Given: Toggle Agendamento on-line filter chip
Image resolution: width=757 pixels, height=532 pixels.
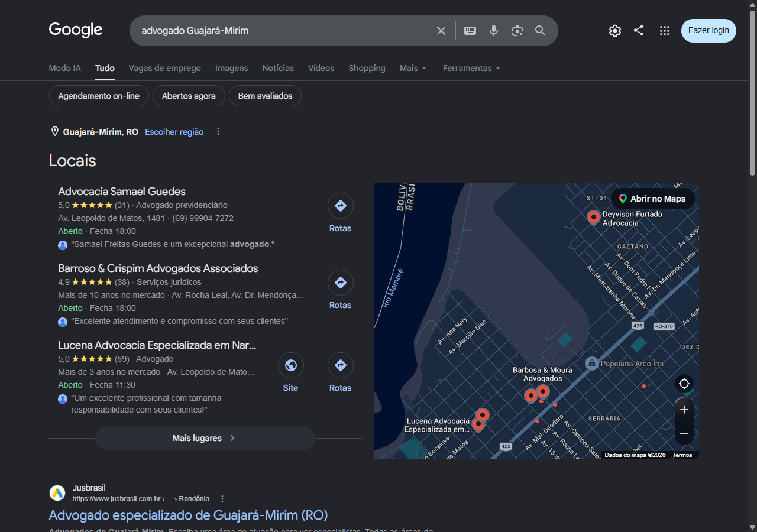Looking at the screenshot, I should 99,96.
